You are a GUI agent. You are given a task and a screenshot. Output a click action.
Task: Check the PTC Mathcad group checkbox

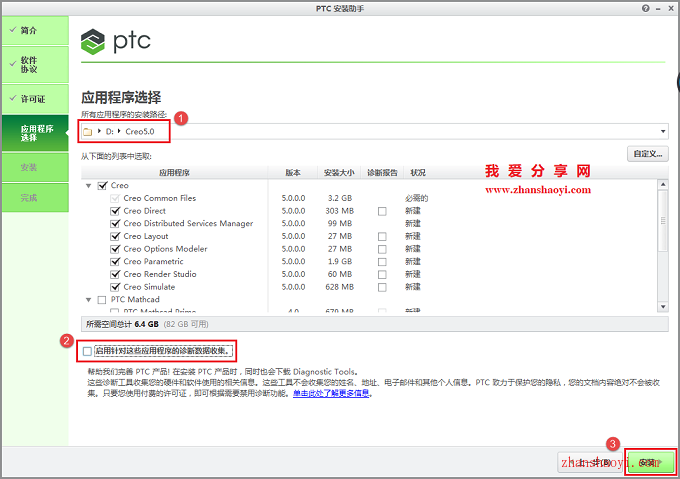pos(102,300)
